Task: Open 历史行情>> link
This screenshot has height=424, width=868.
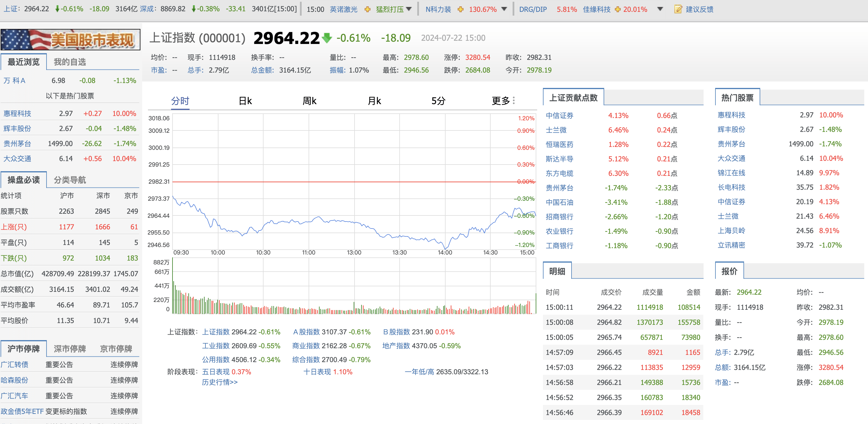Action: tap(220, 382)
